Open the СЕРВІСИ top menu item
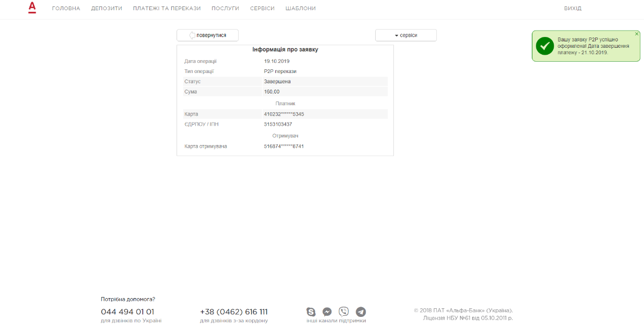The width and height of the screenshot is (644, 326). pyautogui.click(x=262, y=9)
